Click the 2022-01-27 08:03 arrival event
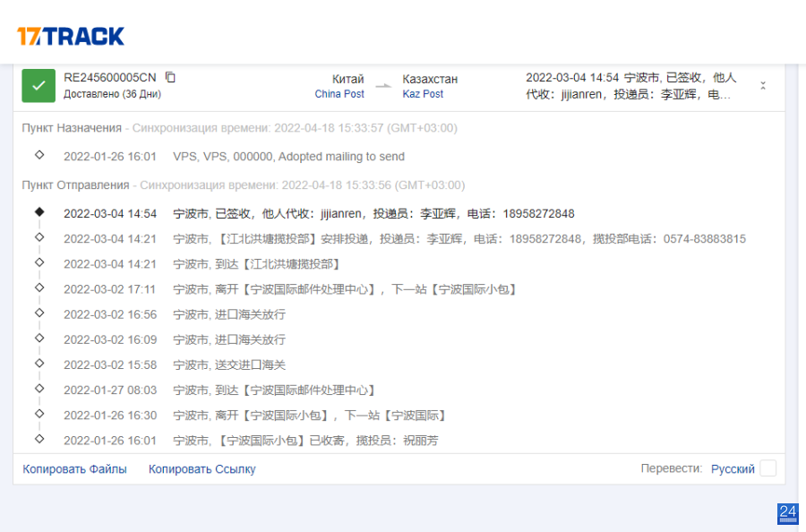 tap(219, 390)
